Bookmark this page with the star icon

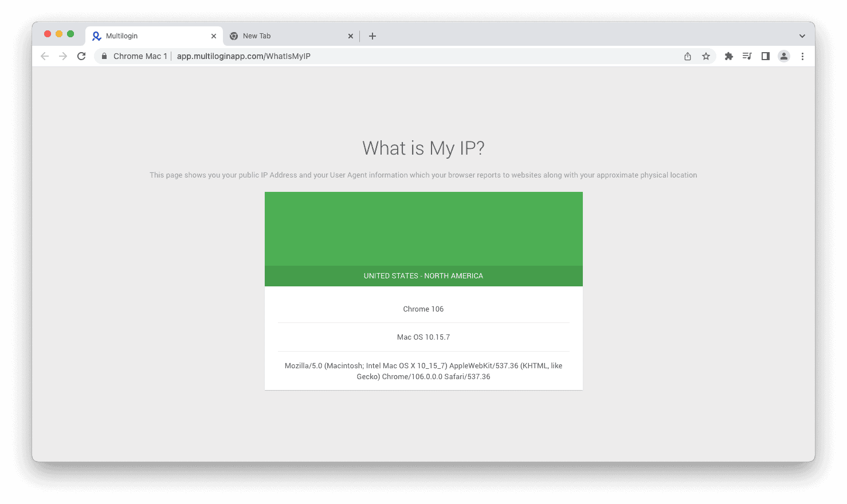point(706,56)
